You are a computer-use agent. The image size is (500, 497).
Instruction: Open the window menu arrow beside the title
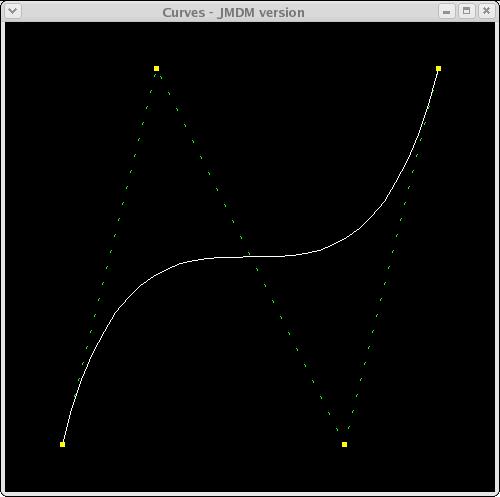point(13,11)
